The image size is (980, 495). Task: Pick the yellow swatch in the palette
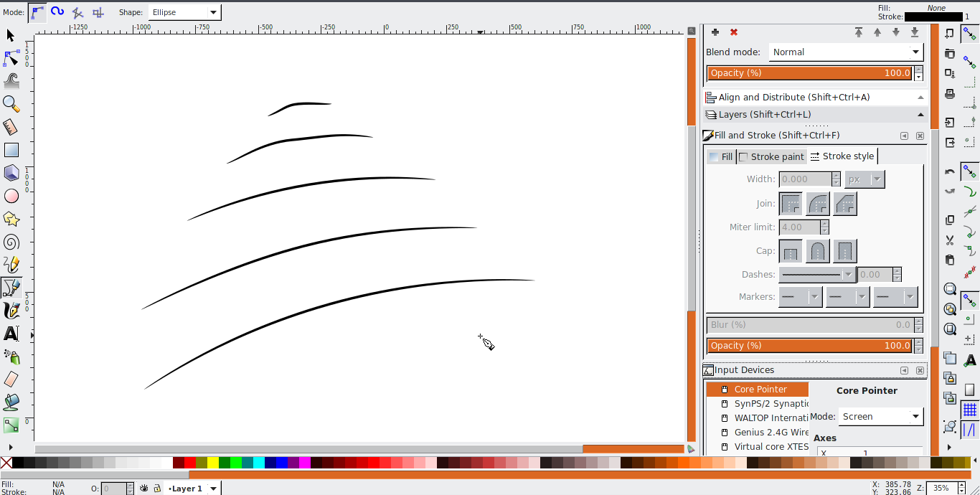[213, 463]
